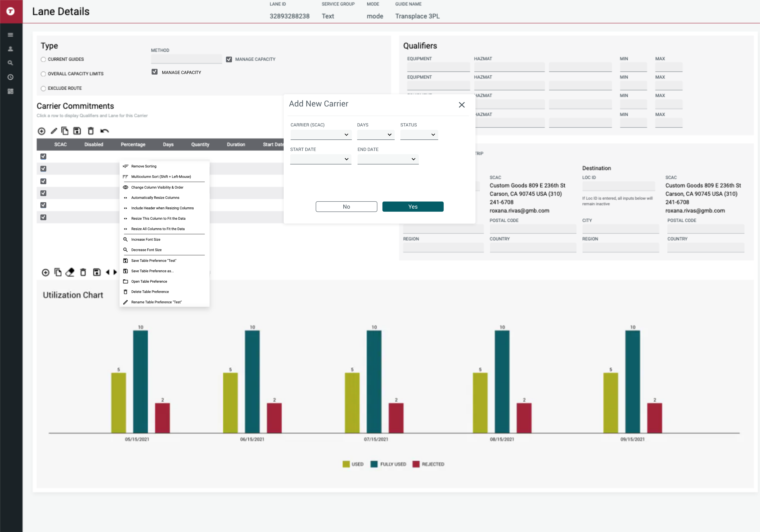The width and height of the screenshot is (760, 532).
Task: Select Overall Capacity Limits radio button
Action: pyautogui.click(x=43, y=74)
